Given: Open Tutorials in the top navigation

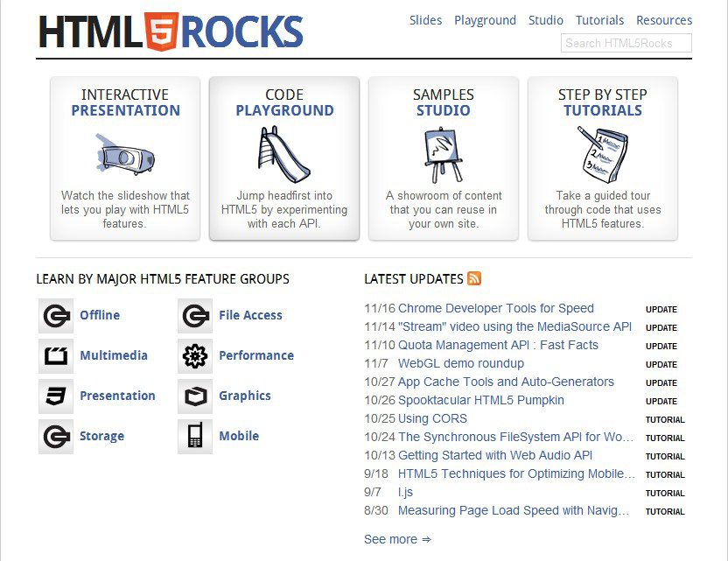Looking at the screenshot, I should coord(600,20).
